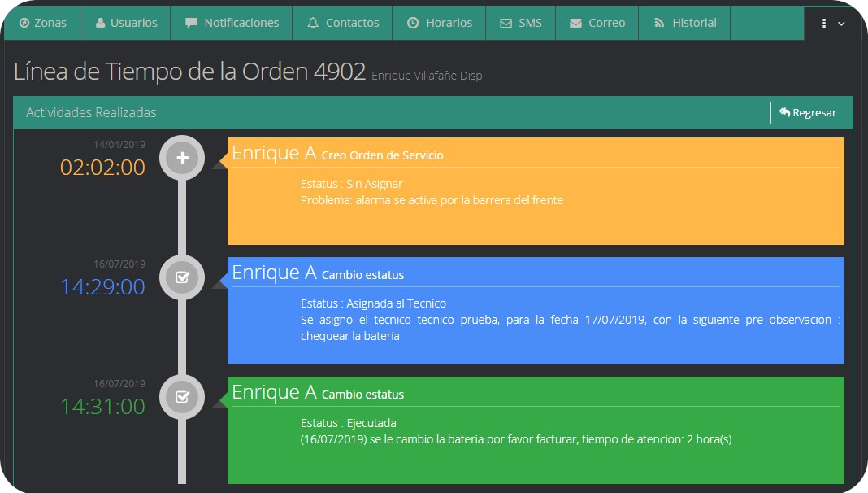Screen dimensions: 868x493
Task: Click the checkmark marker beside 14:31:00
Action: 182,397
